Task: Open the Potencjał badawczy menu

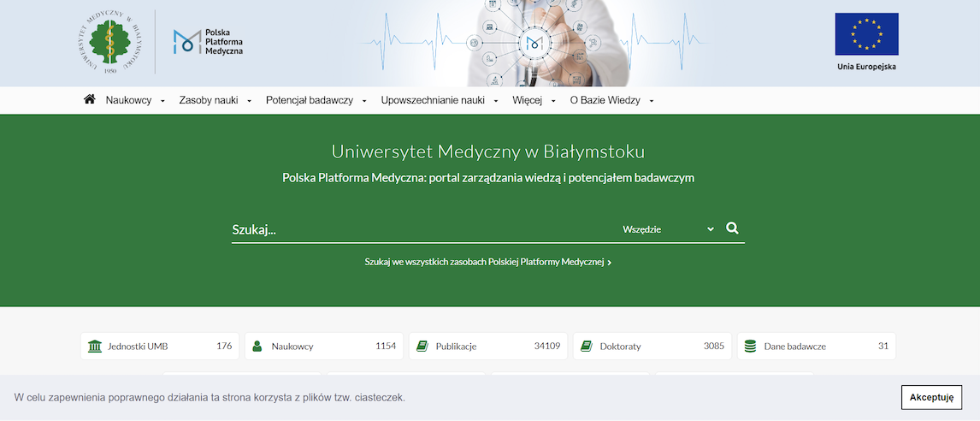Action: (310, 100)
